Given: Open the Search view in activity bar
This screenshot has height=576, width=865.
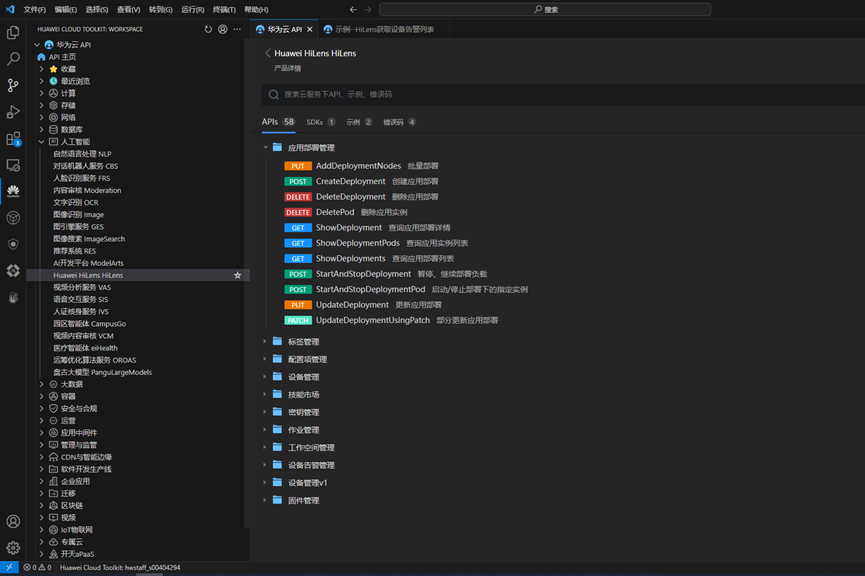Looking at the screenshot, I should coord(13,58).
